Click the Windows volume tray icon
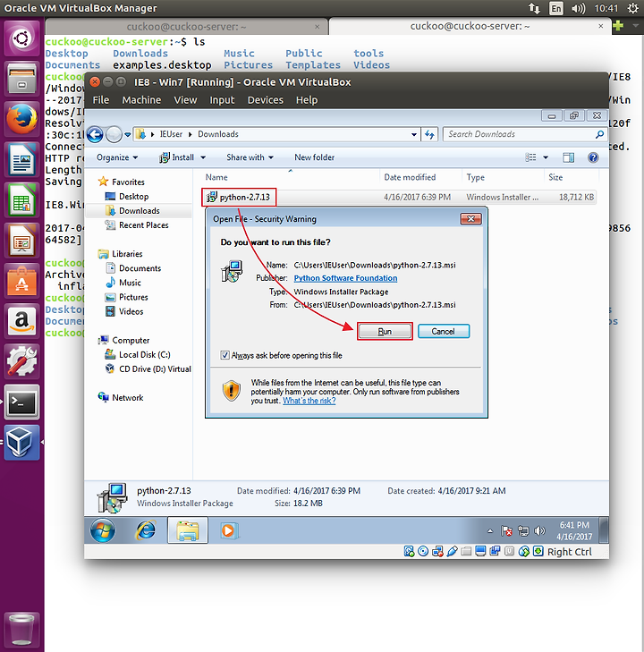644x652 pixels. (539, 531)
